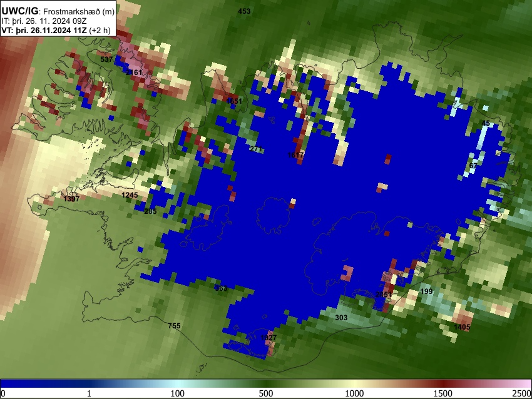This screenshot has height=399, width=532.
Task: Click the color scale label 1
Action: pos(89,393)
